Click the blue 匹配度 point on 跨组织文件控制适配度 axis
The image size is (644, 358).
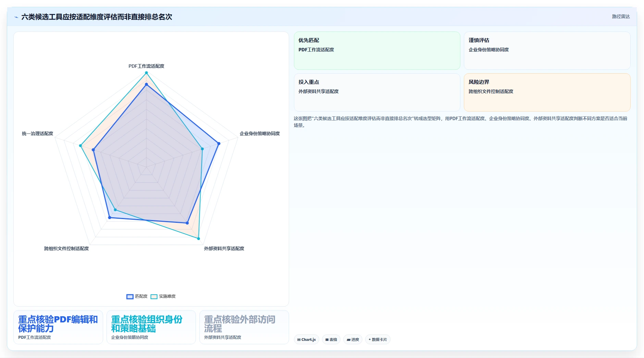pos(110,218)
